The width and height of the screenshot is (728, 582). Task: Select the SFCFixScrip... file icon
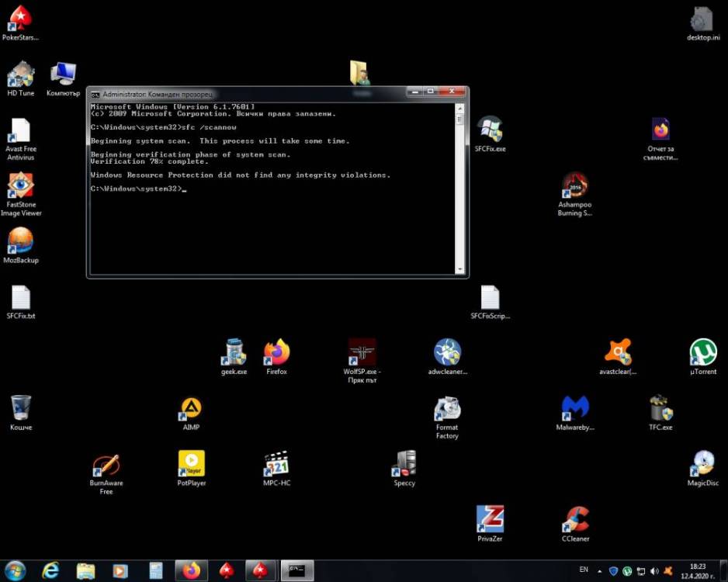[x=491, y=302]
